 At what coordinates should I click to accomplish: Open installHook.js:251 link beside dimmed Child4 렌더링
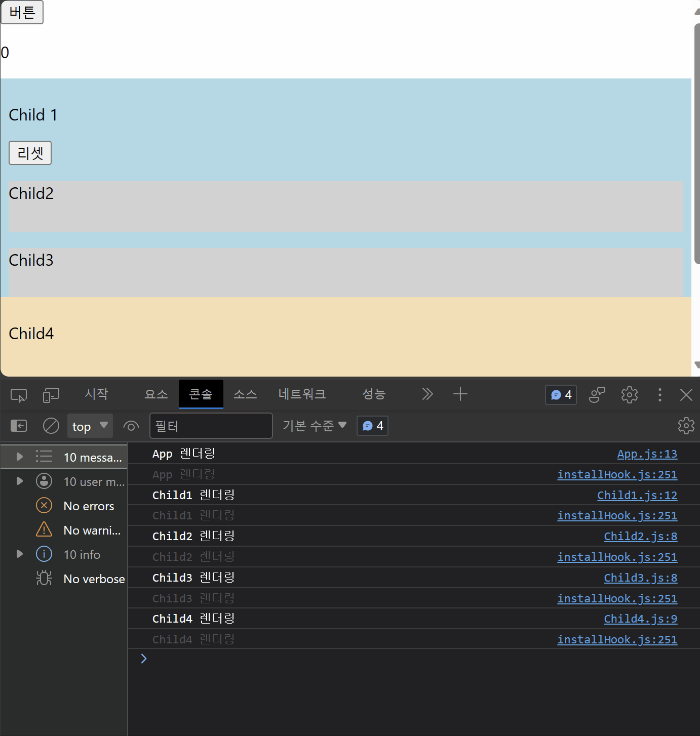coord(617,639)
